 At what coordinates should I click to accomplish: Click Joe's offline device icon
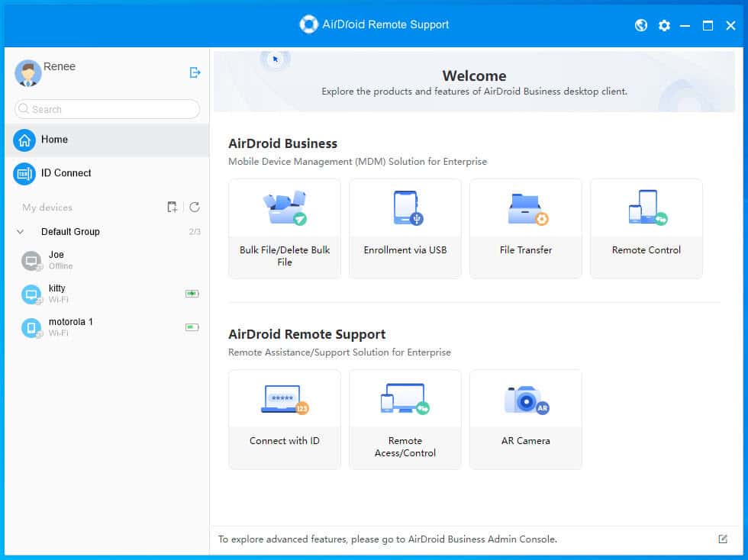click(31, 261)
